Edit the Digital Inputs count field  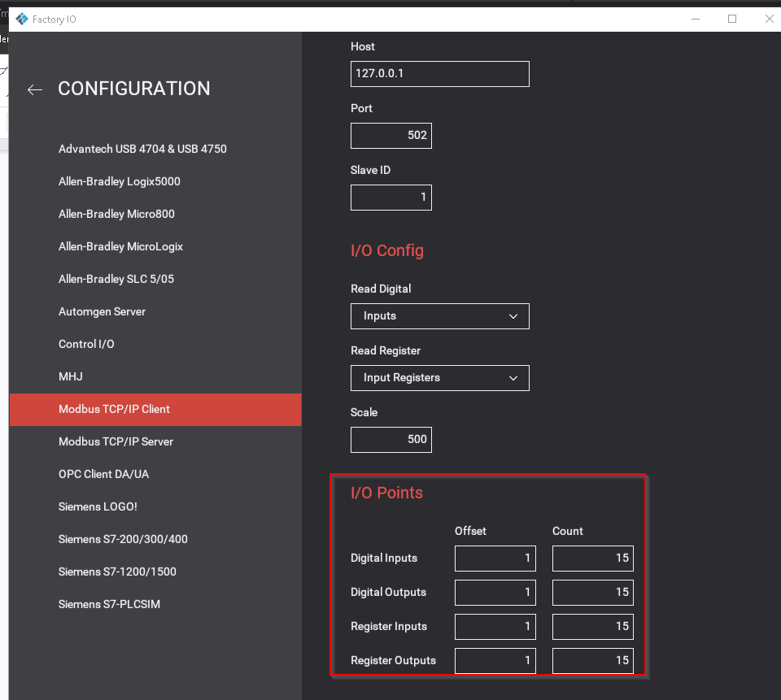[x=593, y=558]
